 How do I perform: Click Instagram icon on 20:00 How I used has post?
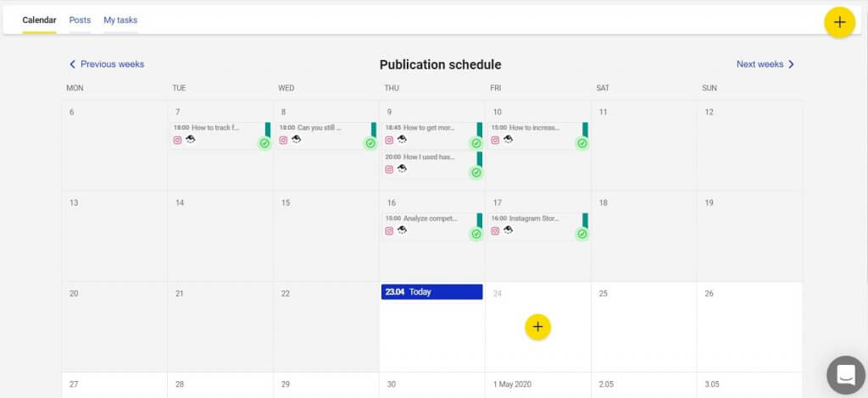pos(389,169)
